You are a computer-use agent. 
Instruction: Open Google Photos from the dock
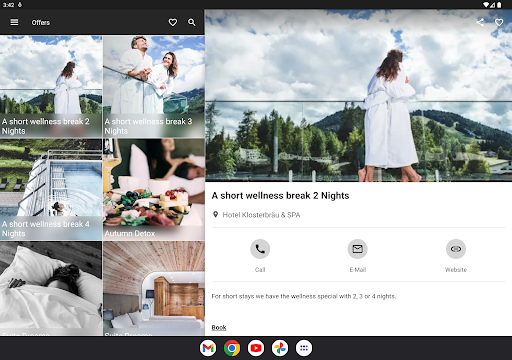[280, 348]
